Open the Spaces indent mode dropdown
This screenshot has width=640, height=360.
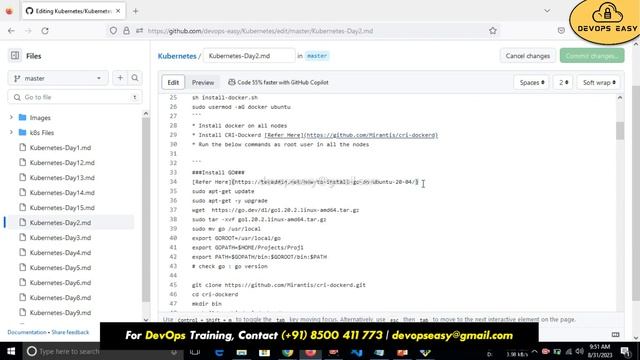pos(531,82)
